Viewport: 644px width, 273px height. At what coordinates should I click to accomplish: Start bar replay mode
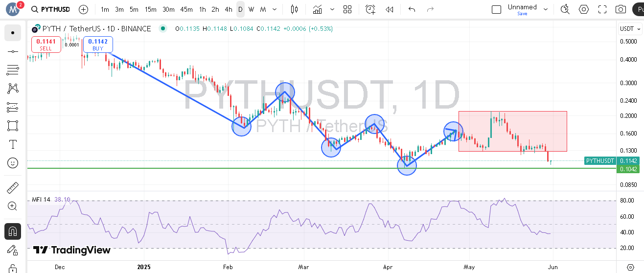tap(390, 9)
